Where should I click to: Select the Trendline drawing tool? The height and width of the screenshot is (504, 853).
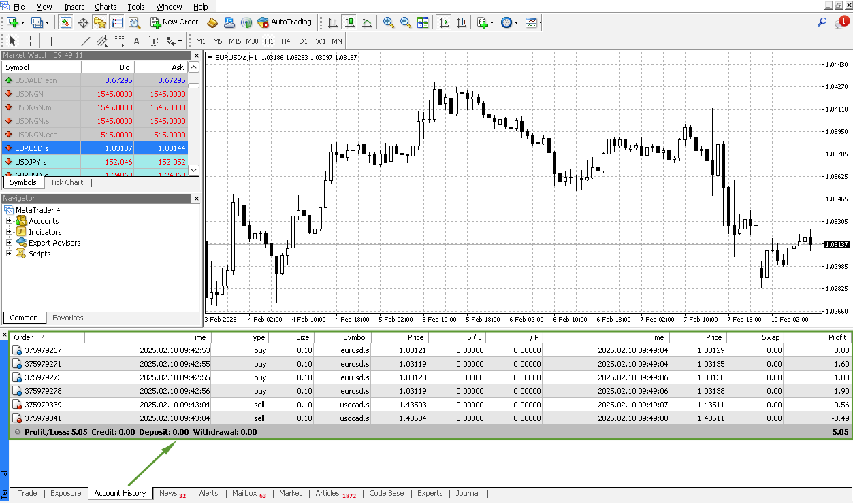click(x=86, y=41)
